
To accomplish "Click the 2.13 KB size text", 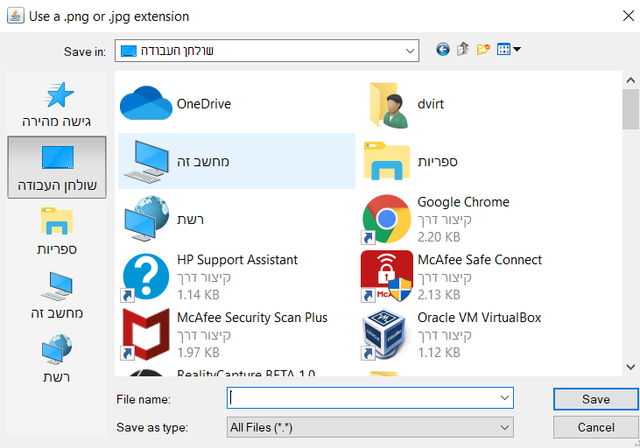I will (x=439, y=295).
